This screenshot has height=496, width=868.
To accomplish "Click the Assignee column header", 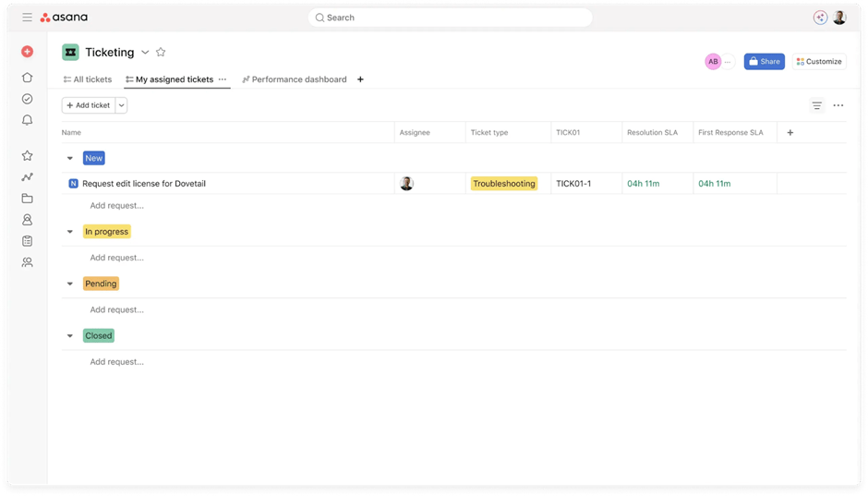I will point(415,132).
